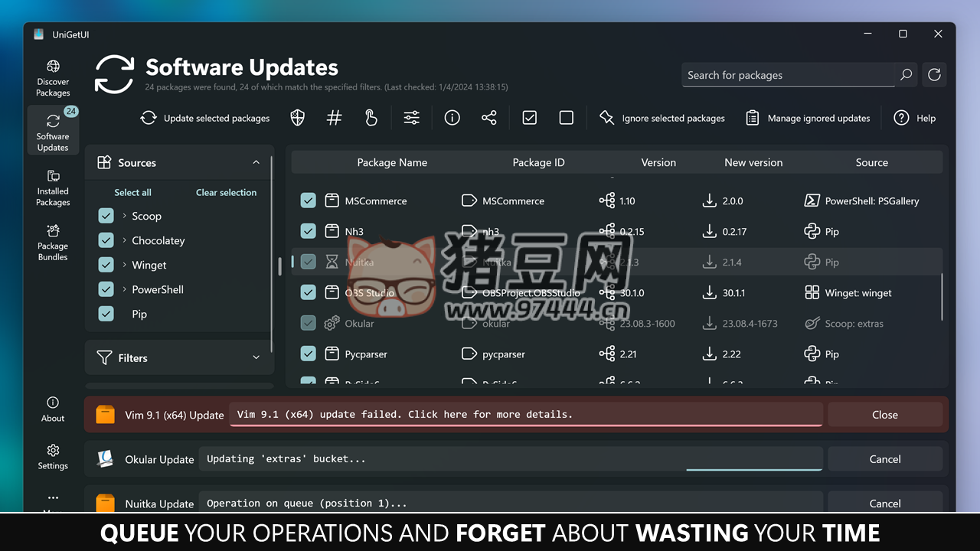
Task: Click the search magnifier icon
Action: pyautogui.click(x=906, y=75)
